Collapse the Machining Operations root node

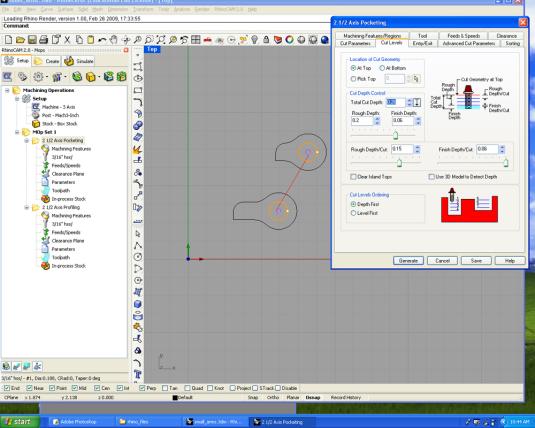tap(7, 90)
